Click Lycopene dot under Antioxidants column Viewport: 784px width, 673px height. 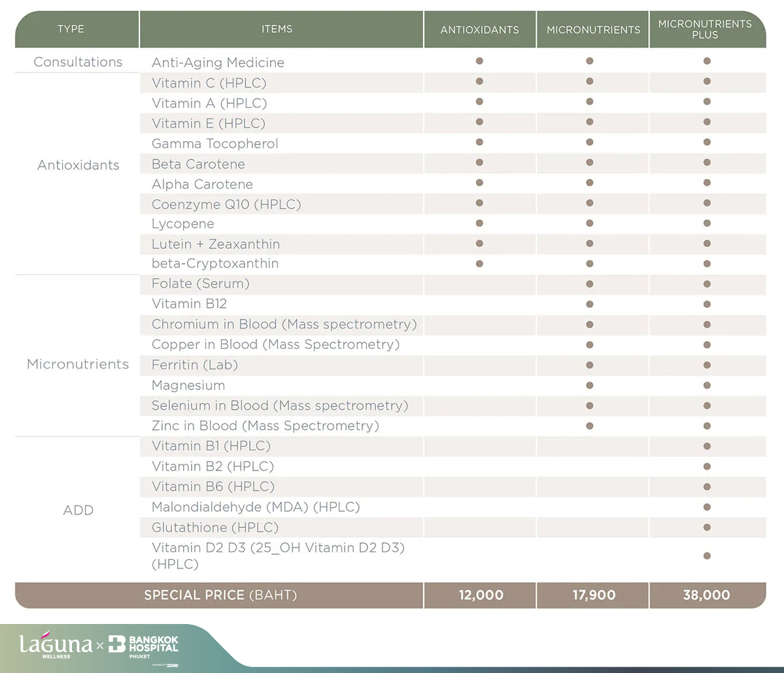point(479,223)
